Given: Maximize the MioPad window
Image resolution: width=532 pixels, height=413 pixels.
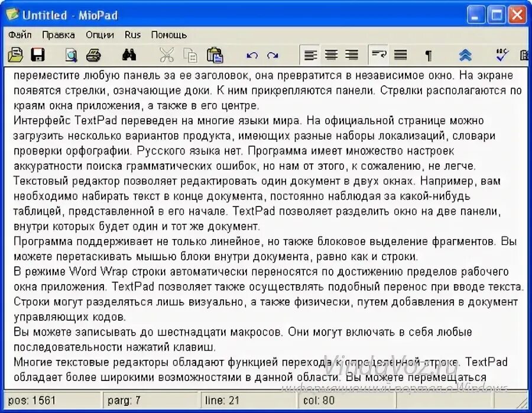Looking at the screenshot, I should point(497,15).
